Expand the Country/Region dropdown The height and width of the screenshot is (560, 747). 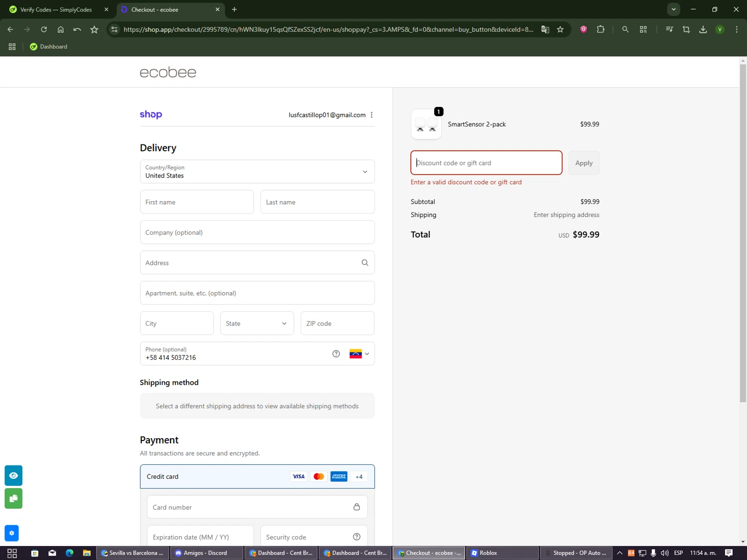[x=257, y=172]
